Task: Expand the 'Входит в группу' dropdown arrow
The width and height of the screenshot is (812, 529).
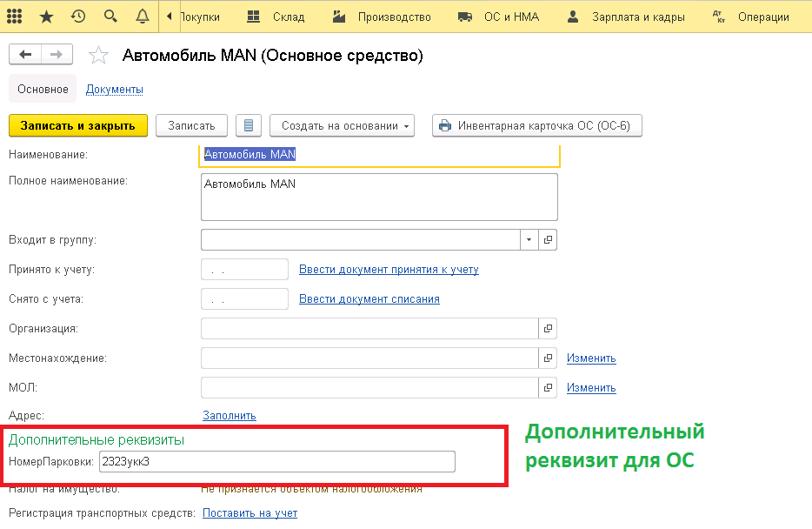Action: pos(529,239)
